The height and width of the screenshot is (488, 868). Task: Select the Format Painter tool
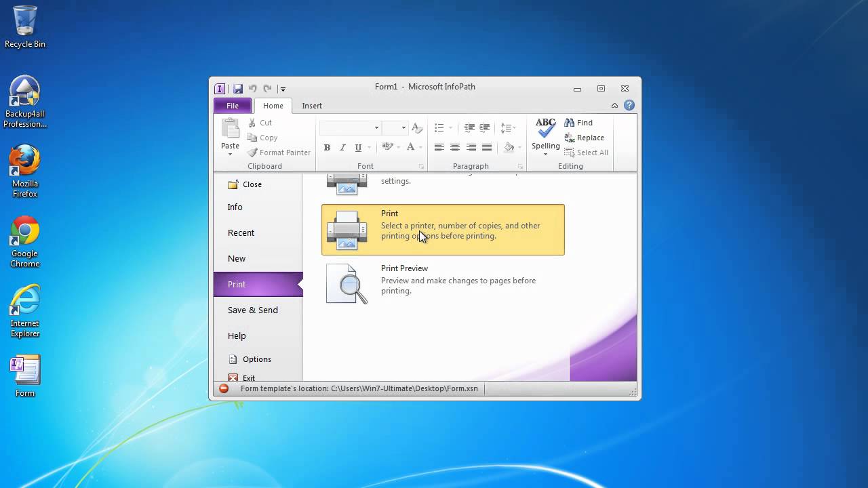pos(279,152)
